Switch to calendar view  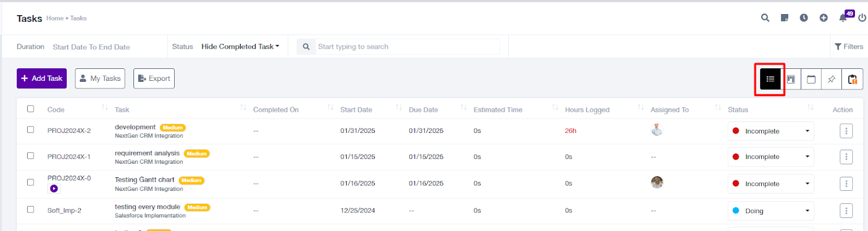[x=811, y=79]
